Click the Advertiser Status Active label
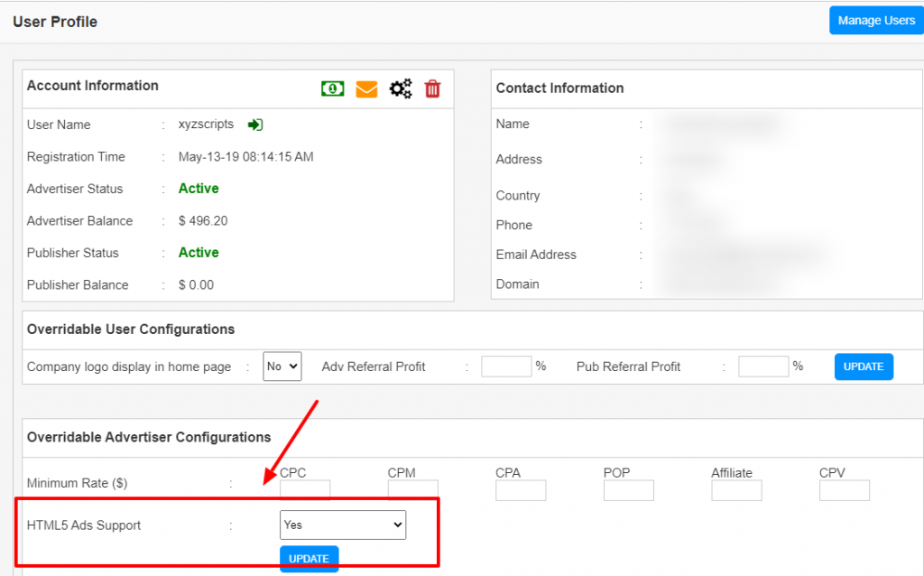Image resolution: width=924 pixels, height=576 pixels. click(198, 189)
